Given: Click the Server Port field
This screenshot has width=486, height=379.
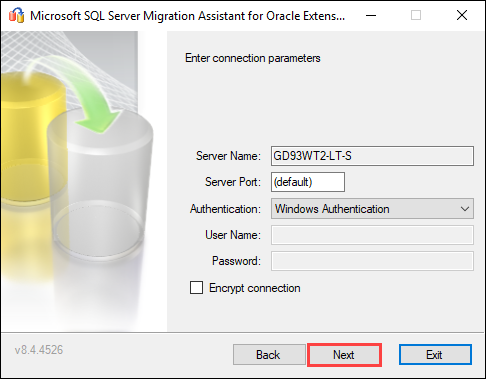Looking at the screenshot, I should click(308, 182).
